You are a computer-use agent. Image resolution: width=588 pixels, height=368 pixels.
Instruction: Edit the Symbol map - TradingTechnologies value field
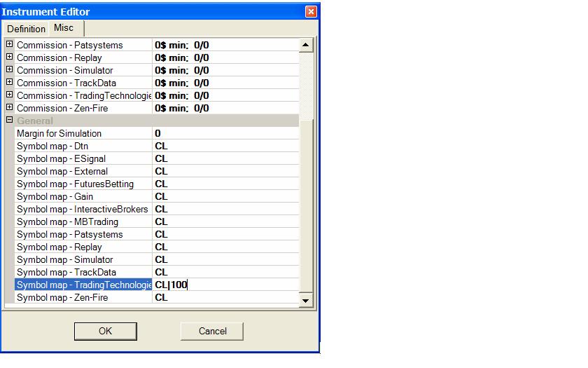225,285
